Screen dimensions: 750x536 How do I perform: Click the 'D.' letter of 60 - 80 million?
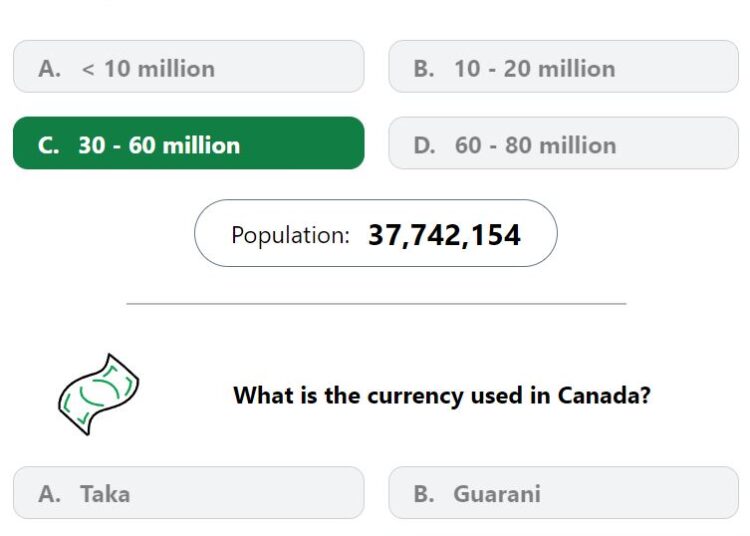tap(424, 145)
